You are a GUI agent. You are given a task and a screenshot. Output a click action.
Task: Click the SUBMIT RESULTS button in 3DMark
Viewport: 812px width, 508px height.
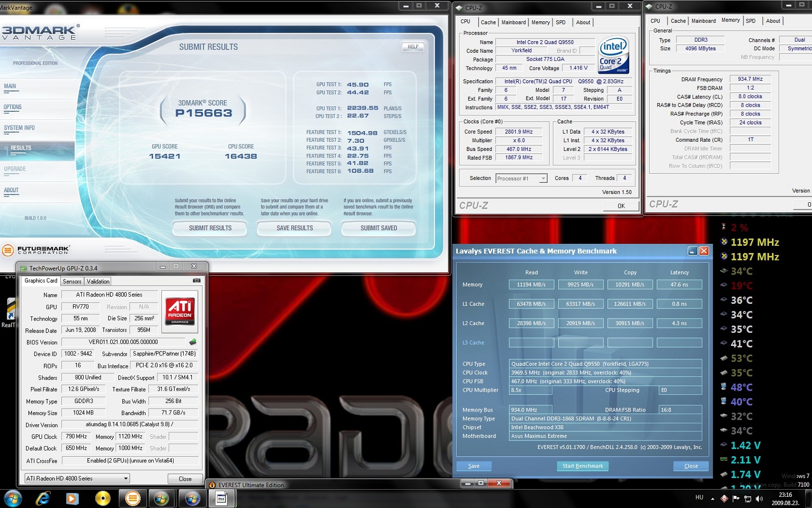coord(210,229)
